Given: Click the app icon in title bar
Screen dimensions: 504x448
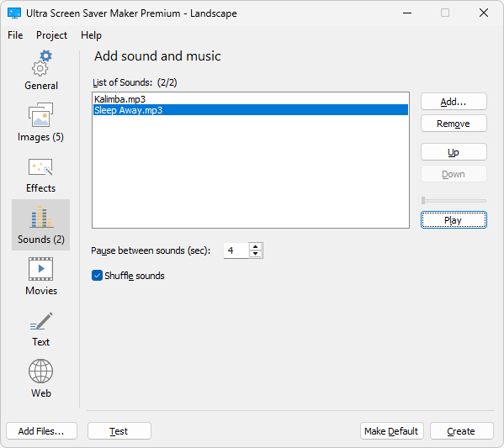Looking at the screenshot, I should (14, 13).
